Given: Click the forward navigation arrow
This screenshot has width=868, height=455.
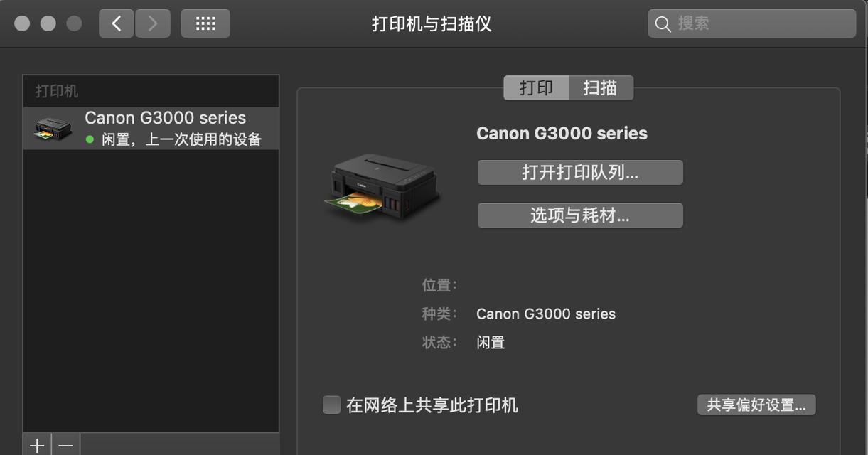Looking at the screenshot, I should coord(152,23).
